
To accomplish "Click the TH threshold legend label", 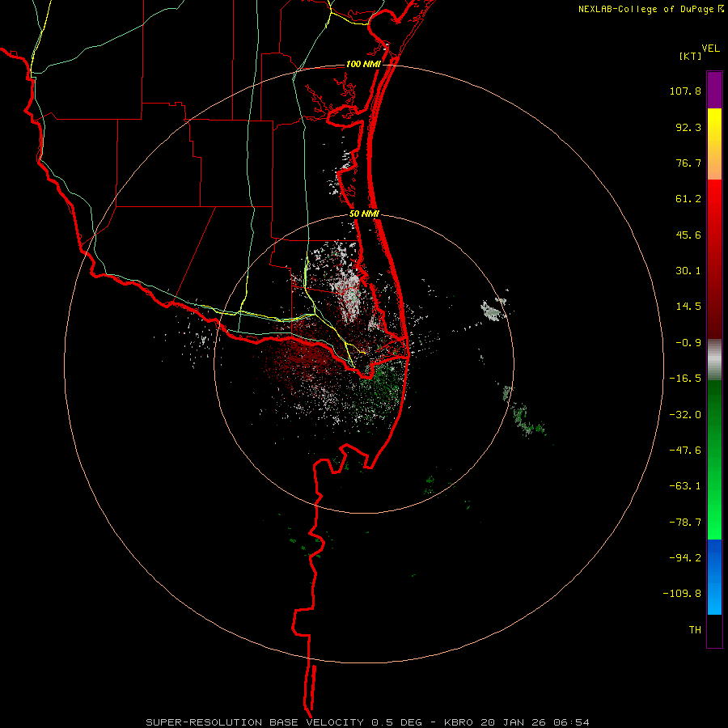I will (695, 630).
